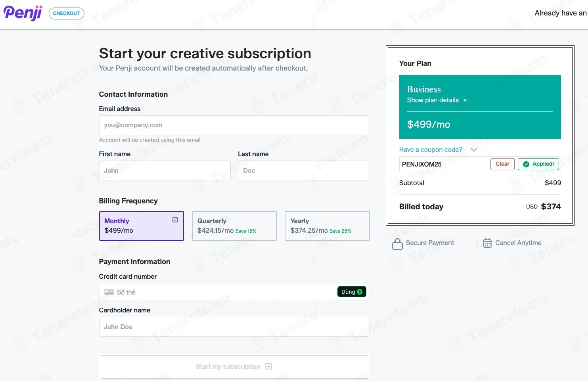Viewport: 588px width, 381px height.
Task: Click the Cardholder name field
Action: coord(234,327)
